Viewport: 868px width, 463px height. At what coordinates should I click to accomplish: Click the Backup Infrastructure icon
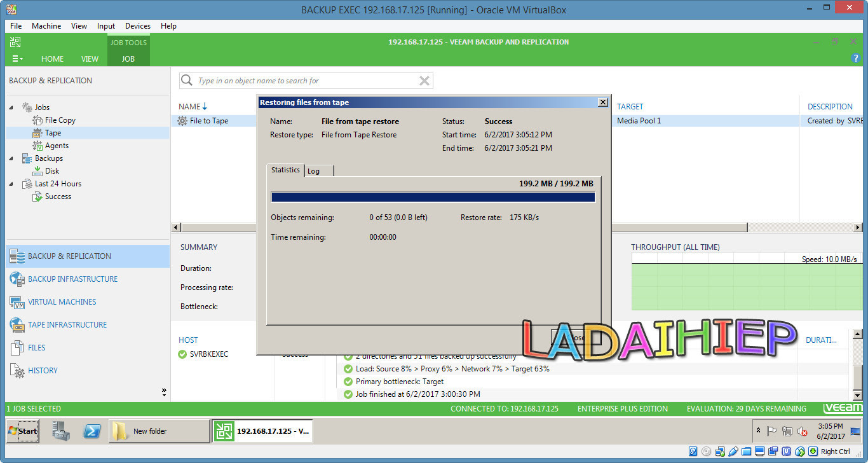[x=17, y=279]
